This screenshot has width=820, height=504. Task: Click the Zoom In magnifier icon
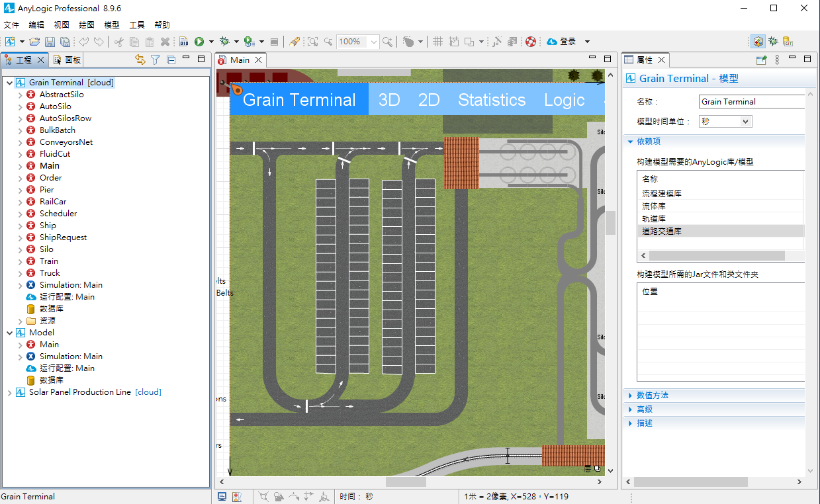387,42
